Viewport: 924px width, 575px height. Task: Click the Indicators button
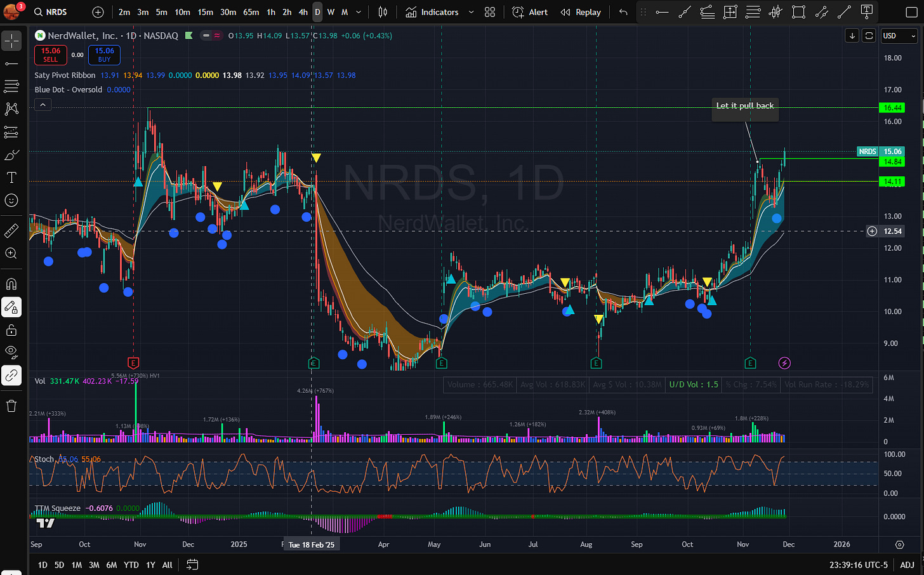432,12
